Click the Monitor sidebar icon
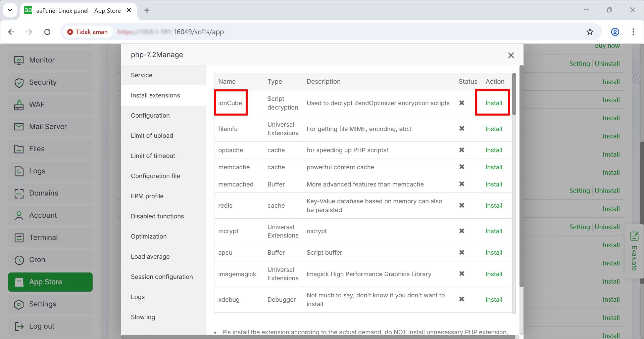Screen dimensions: 644x339 pyautogui.click(x=19, y=60)
